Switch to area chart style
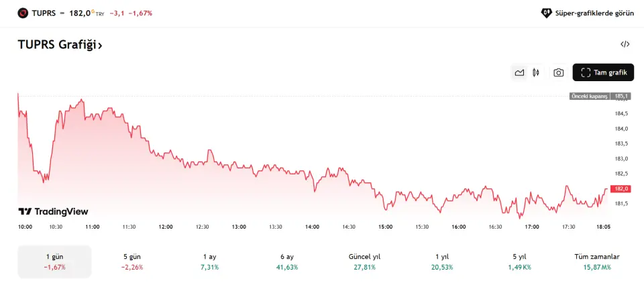 tap(519, 72)
